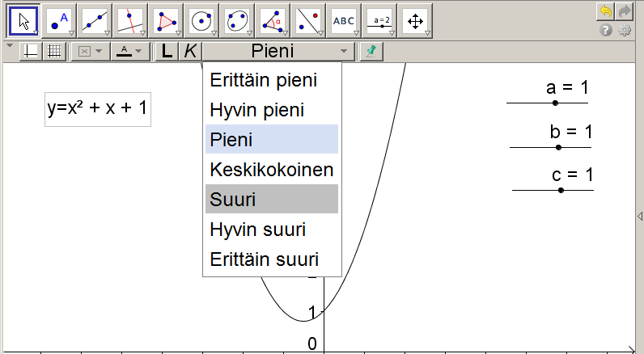Choose Suuri text size
Image resolution: width=644 pixels, height=354 pixels.
click(x=272, y=199)
